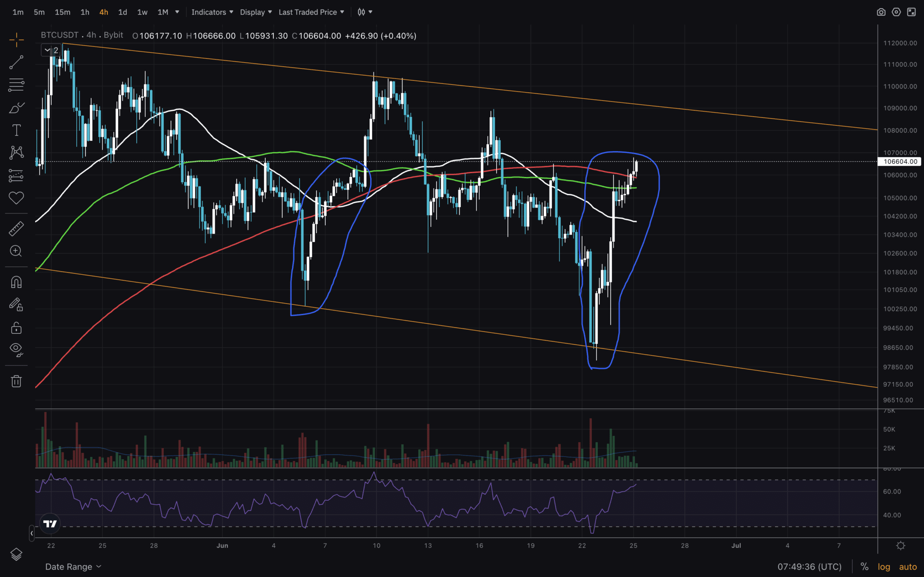The width and height of the screenshot is (924, 577).
Task: Click the Last Traded Price option
Action: [x=308, y=12]
